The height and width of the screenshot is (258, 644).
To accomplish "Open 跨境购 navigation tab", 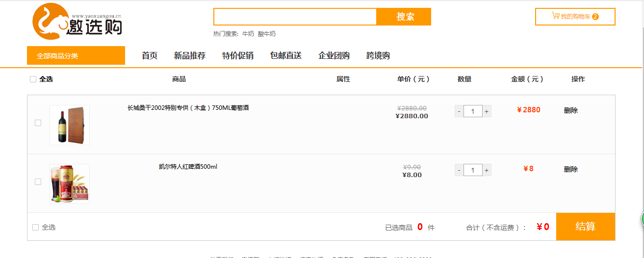I will [x=378, y=55].
